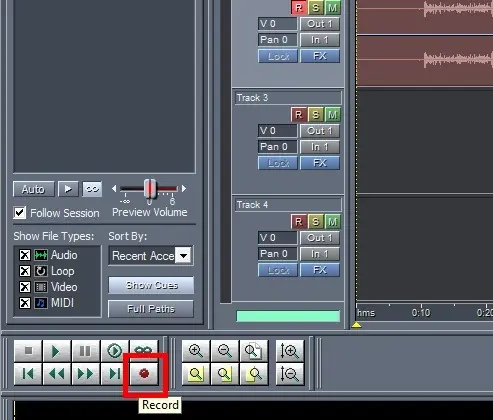Mute Track 4 with the M button
Viewport: 493px width, 420px height.
click(x=332, y=222)
